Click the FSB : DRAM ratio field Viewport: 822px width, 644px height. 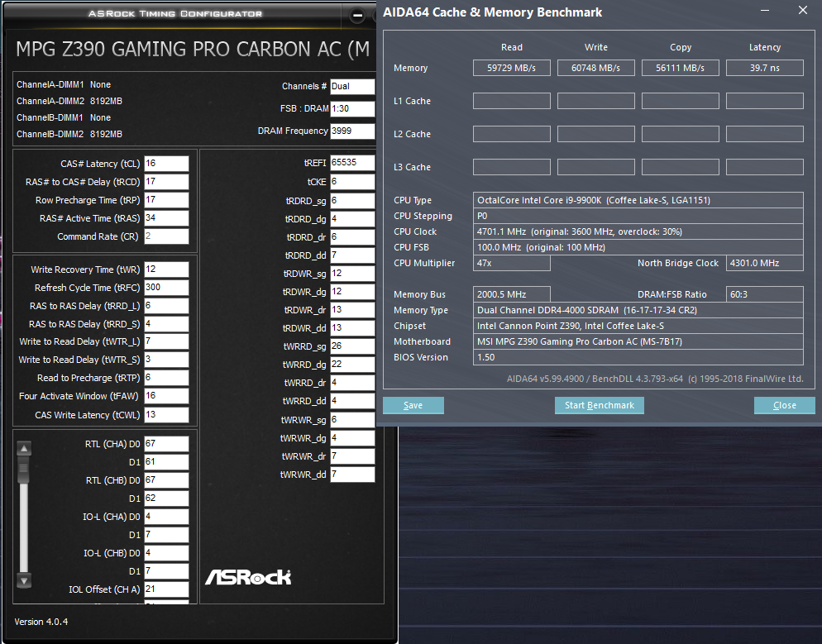coord(352,108)
